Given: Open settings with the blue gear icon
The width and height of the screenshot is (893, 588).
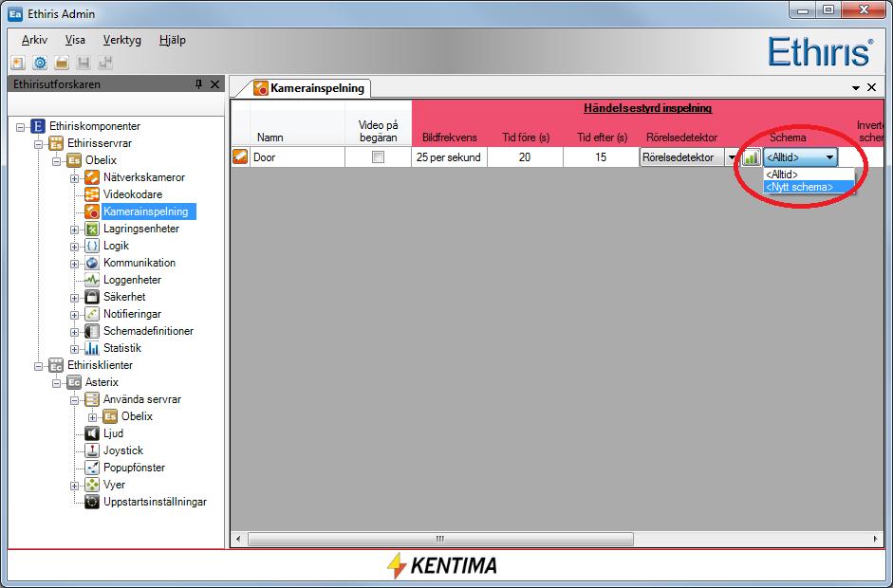Looking at the screenshot, I should [x=40, y=63].
